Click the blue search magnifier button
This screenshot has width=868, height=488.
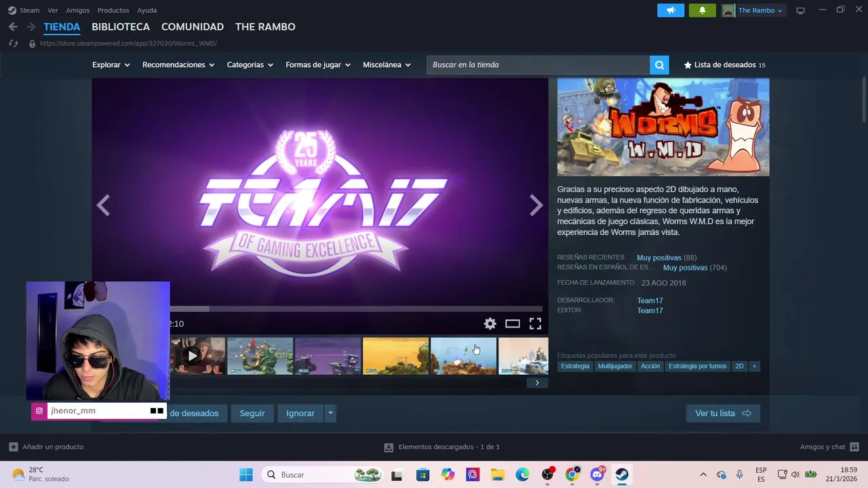659,65
